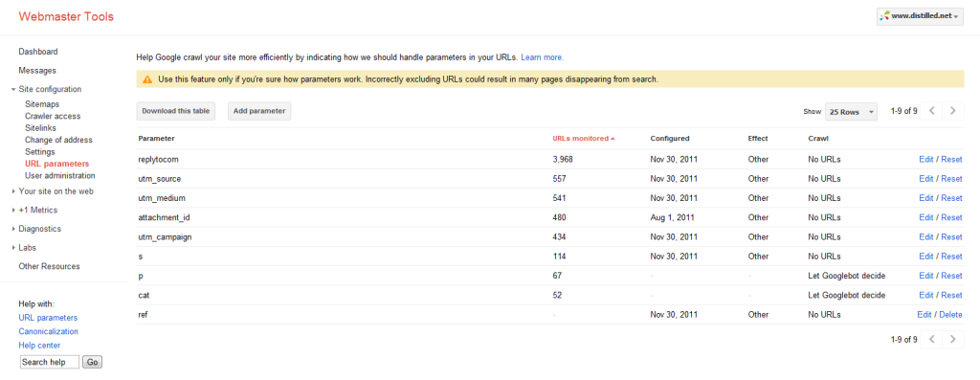Click the Add parameter button

click(259, 111)
